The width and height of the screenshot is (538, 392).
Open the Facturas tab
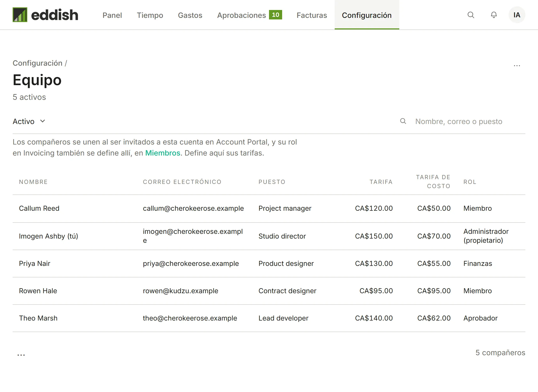pos(312,15)
